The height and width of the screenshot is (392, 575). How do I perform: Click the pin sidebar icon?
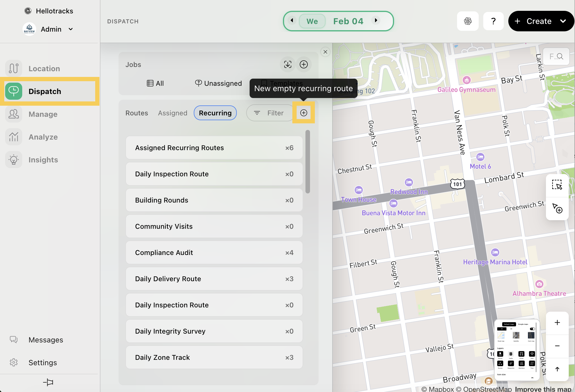(x=48, y=382)
